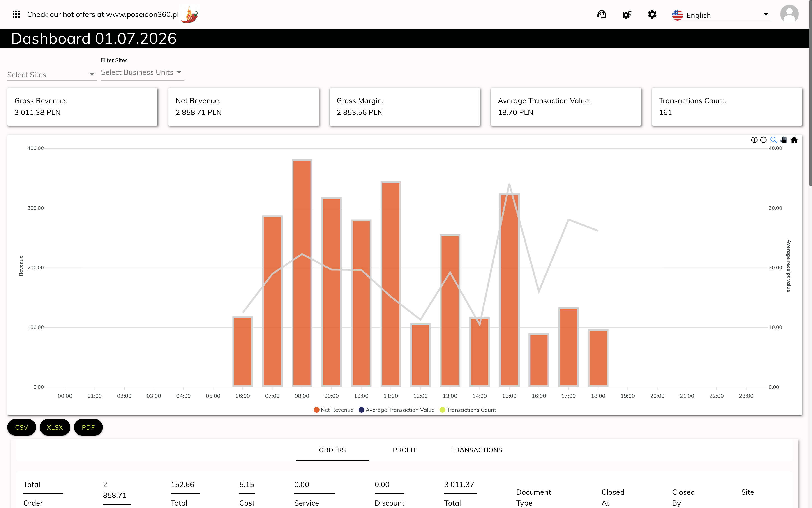Click the 5.15 cost total value

click(247, 485)
